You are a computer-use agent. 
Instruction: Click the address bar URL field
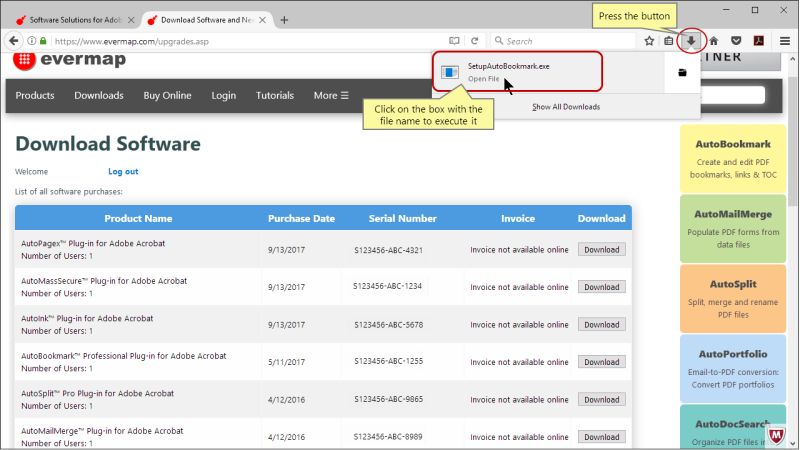245,41
